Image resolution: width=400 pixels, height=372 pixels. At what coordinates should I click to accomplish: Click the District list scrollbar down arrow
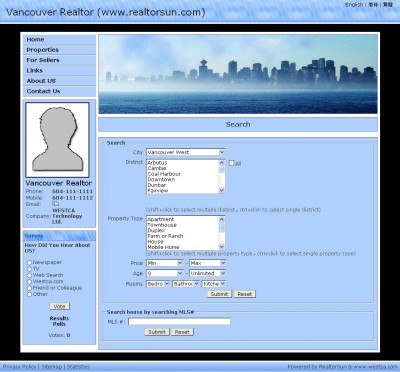tap(222, 190)
